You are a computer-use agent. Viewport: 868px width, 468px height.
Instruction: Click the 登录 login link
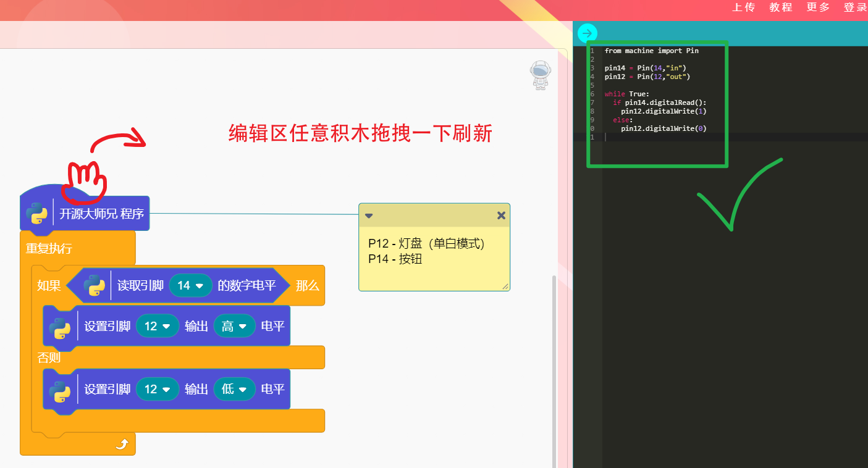(855, 7)
